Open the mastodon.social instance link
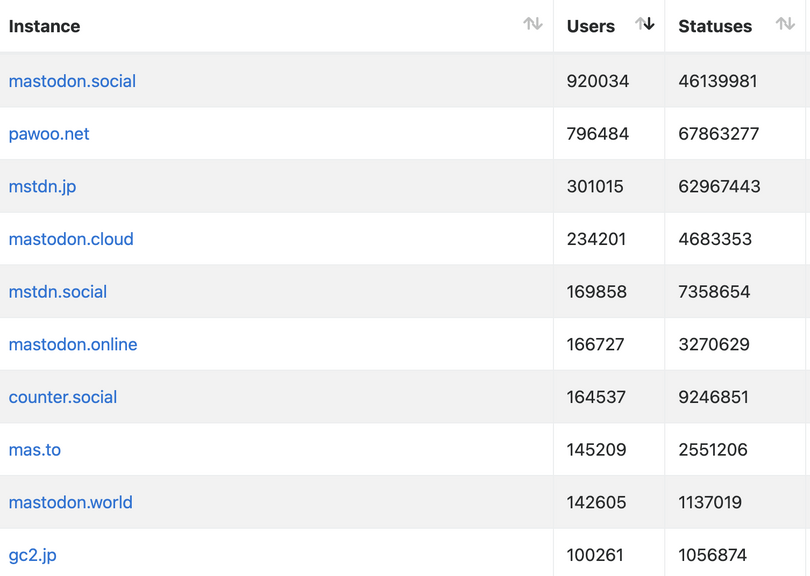The width and height of the screenshot is (810, 576). [x=72, y=81]
